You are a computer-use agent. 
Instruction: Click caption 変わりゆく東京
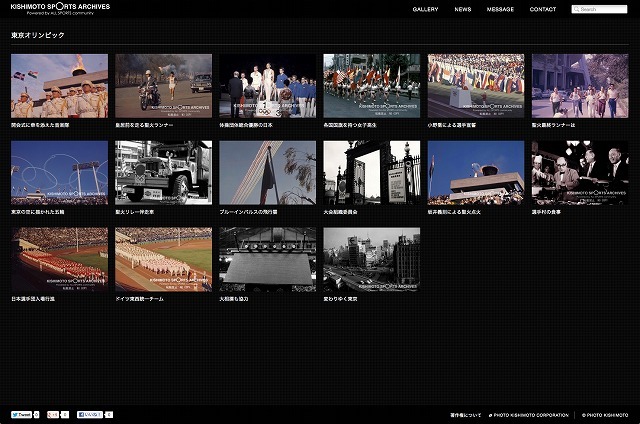(340, 299)
